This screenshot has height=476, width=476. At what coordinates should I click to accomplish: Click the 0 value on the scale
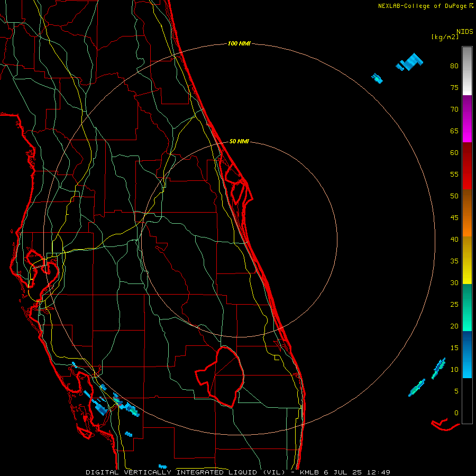point(456,413)
